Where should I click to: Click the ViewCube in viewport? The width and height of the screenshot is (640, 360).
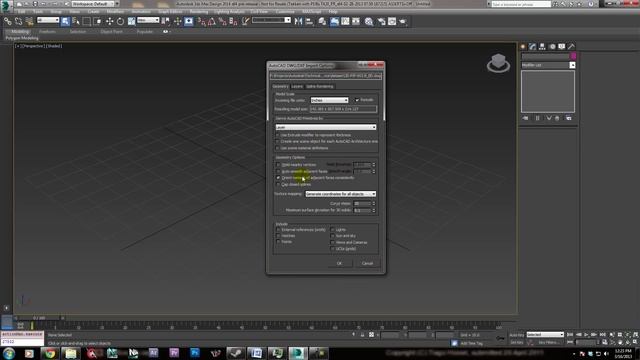point(498,63)
